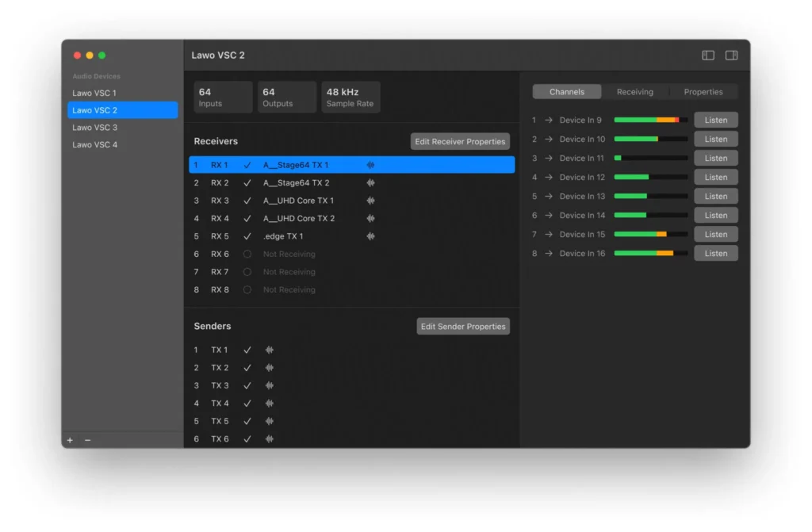The height and width of the screenshot is (532, 812).
Task: Click the plus icon to add audio device
Action: click(x=70, y=440)
